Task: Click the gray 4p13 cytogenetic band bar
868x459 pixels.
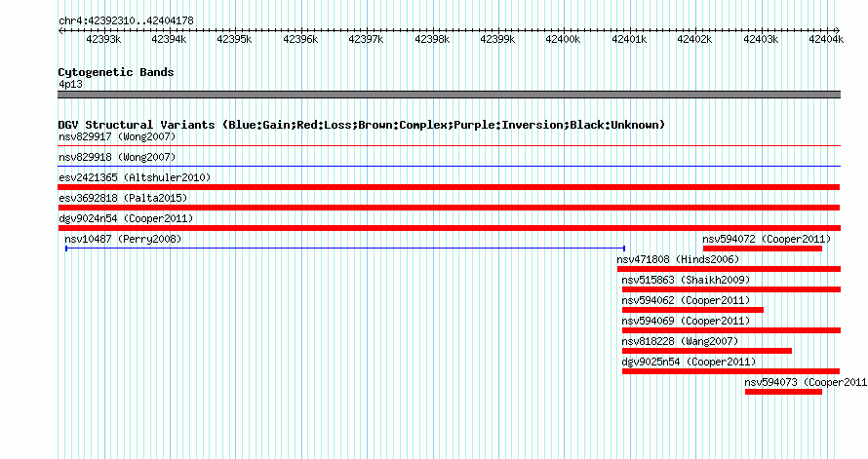Action: (x=449, y=95)
